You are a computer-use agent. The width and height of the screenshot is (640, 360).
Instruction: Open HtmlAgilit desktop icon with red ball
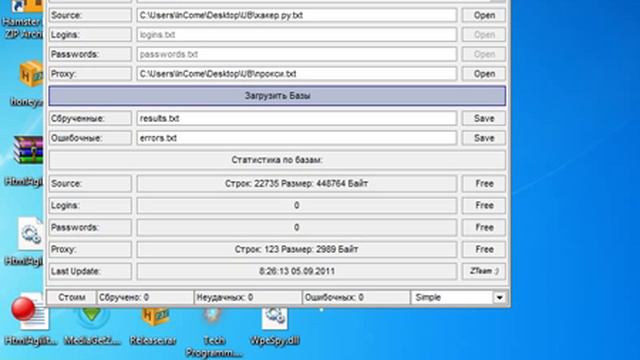click(x=31, y=320)
